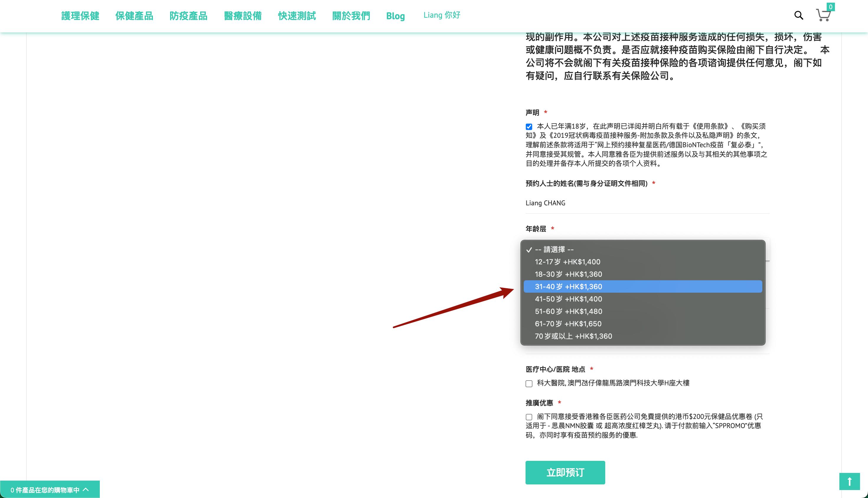Image resolution: width=868 pixels, height=498 pixels.
Task: Open the 快速測試 menu
Action: (x=297, y=15)
